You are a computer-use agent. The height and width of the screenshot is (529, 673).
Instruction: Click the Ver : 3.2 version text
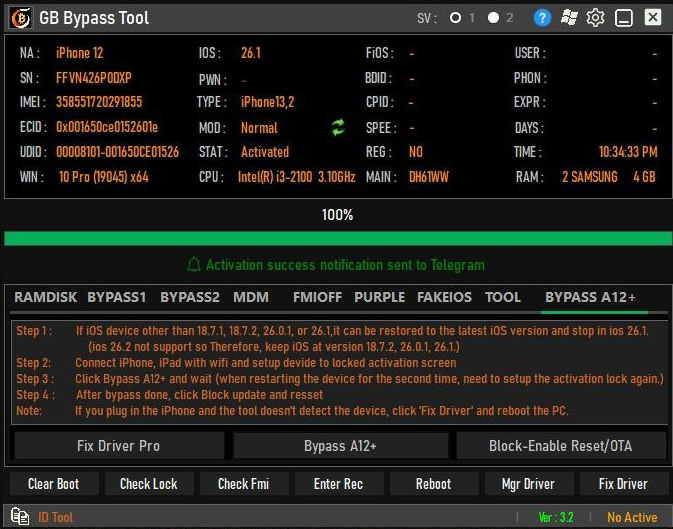556,517
